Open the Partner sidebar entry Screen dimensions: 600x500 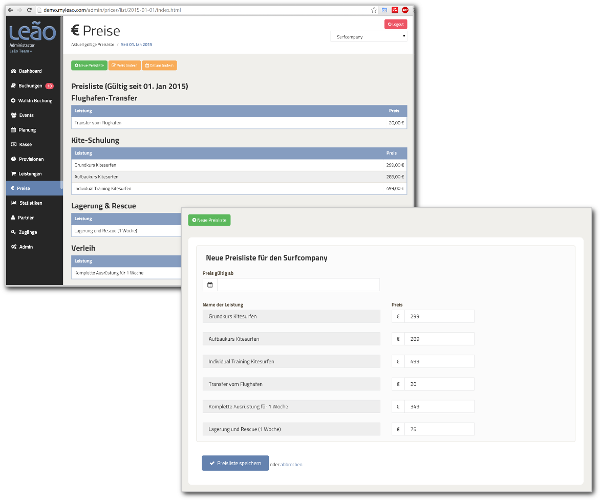click(12, 217)
